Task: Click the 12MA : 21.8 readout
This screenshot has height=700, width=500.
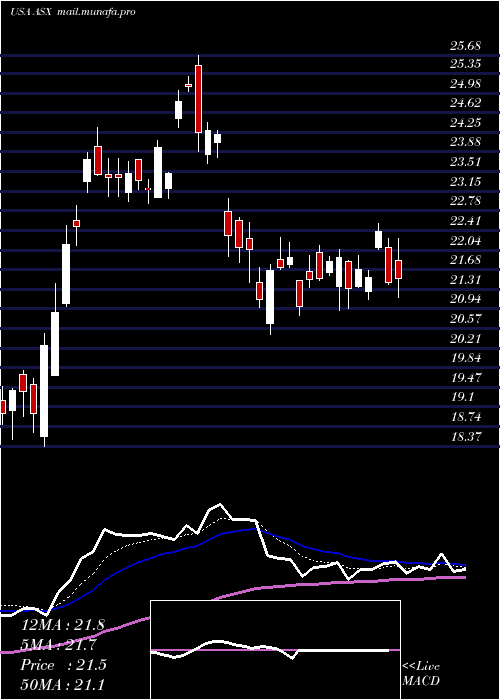Action: click(62, 625)
